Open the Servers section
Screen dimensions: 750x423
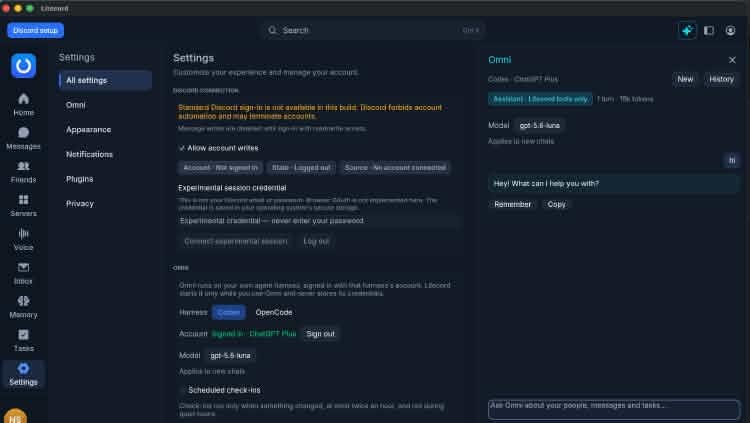click(23, 206)
